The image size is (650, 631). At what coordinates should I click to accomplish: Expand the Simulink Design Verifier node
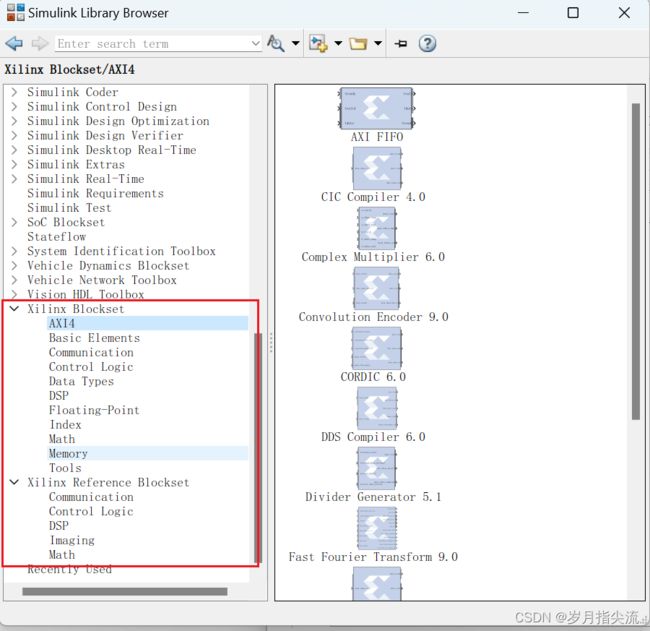15,136
